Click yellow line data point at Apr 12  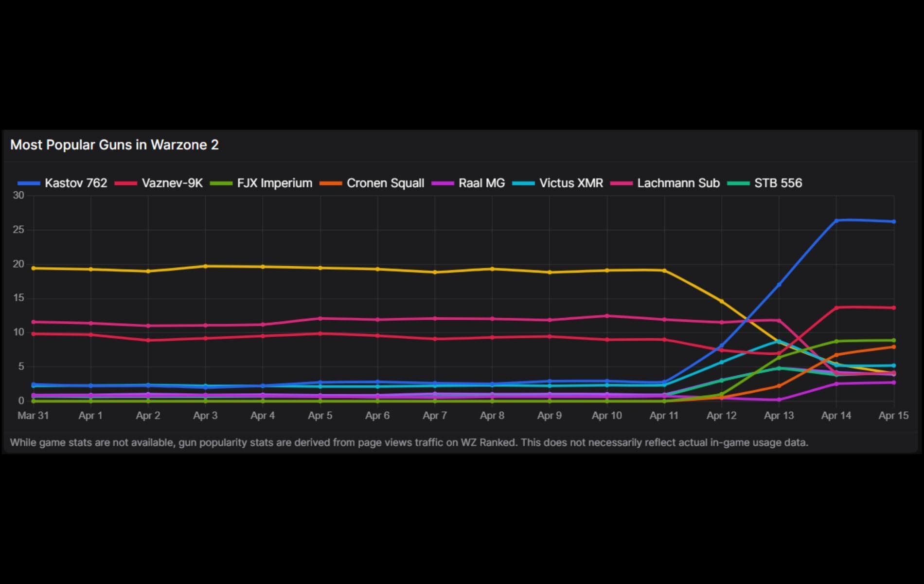tap(722, 302)
